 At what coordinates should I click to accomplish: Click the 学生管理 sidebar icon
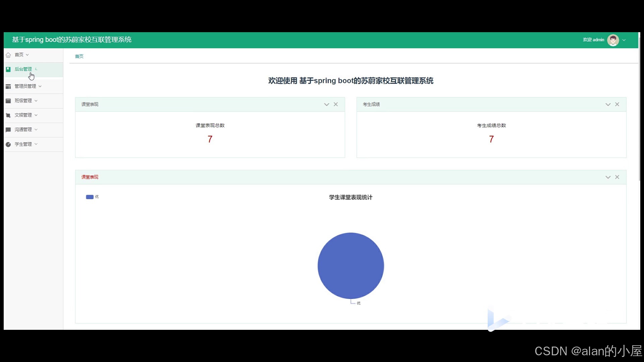coord(8,144)
